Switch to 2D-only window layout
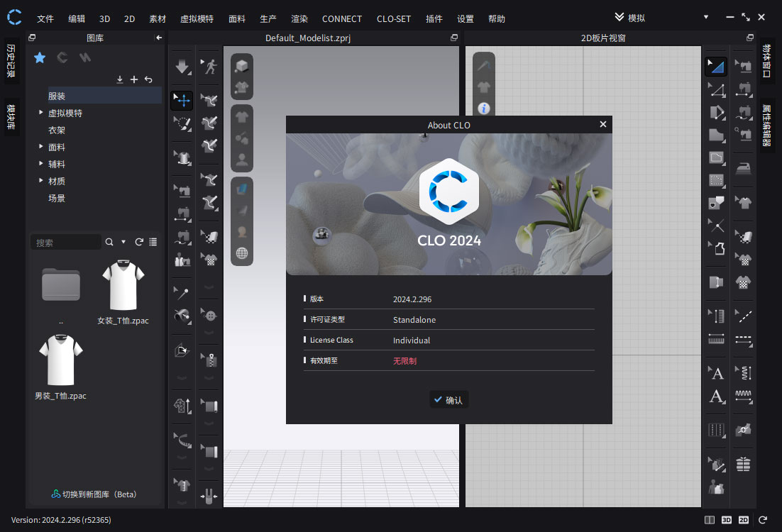782x532 pixels. [x=744, y=520]
